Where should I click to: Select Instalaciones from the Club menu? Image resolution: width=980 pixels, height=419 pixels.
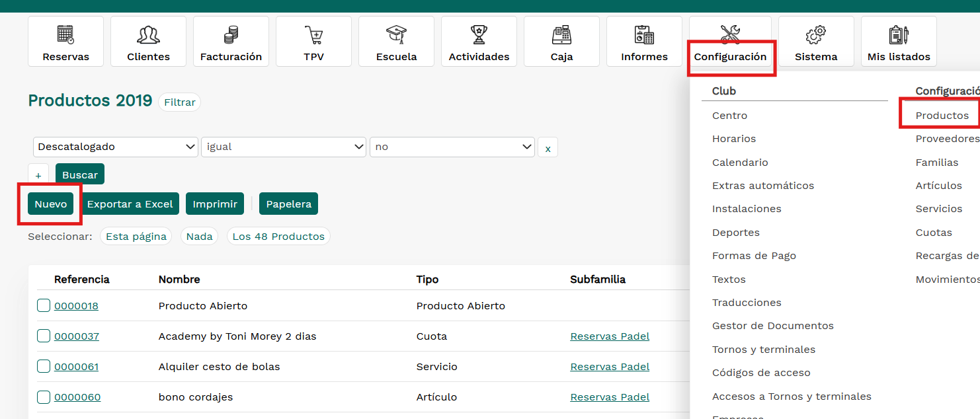click(747, 209)
